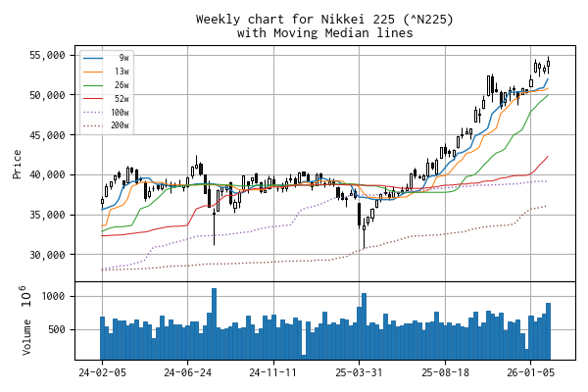Click the purple dotted 100w legend sample
Image resolution: width=588 pixels, height=392 pixels.
point(93,112)
